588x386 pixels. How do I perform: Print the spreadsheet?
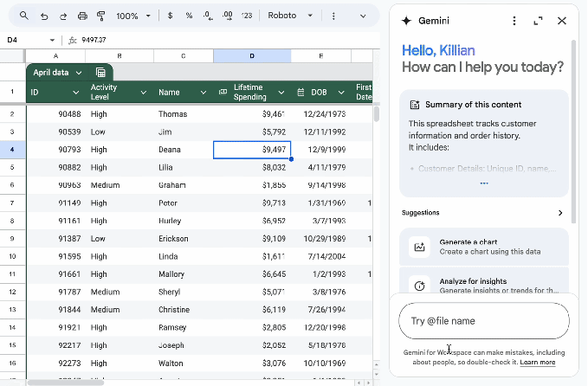click(x=82, y=16)
